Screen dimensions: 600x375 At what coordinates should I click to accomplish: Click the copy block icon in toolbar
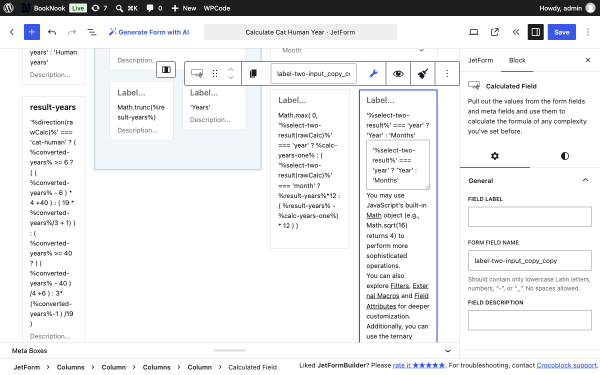pyautogui.click(x=253, y=73)
